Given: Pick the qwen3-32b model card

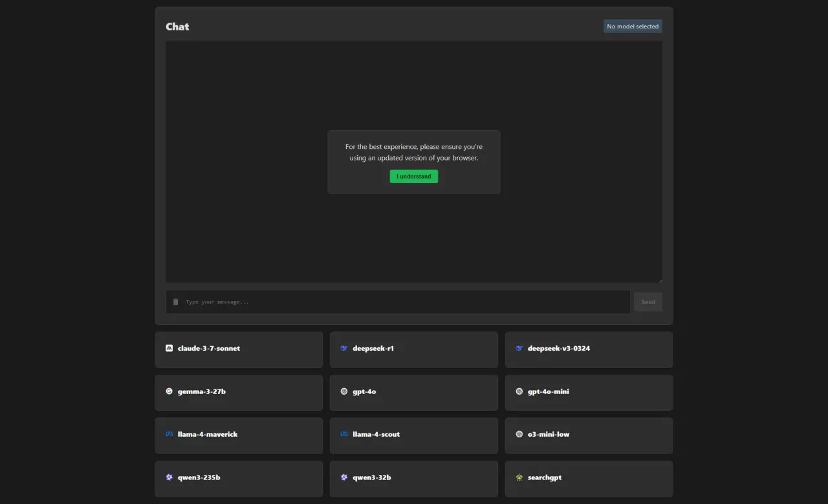Looking at the screenshot, I should (x=414, y=479).
